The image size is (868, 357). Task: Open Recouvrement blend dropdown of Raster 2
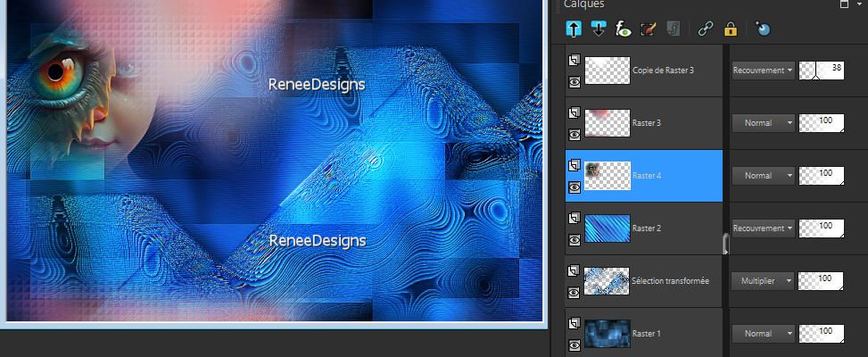pyautogui.click(x=764, y=228)
